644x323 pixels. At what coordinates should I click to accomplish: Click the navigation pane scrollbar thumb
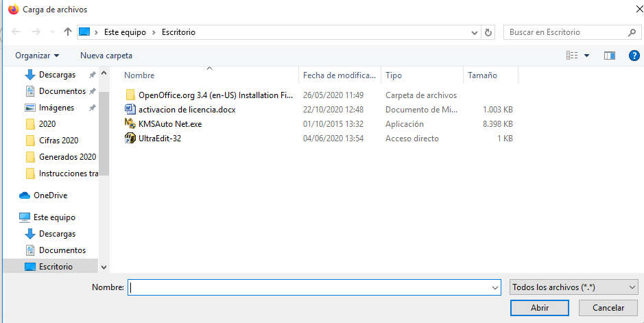pyautogui.click(x=104, y=134)
